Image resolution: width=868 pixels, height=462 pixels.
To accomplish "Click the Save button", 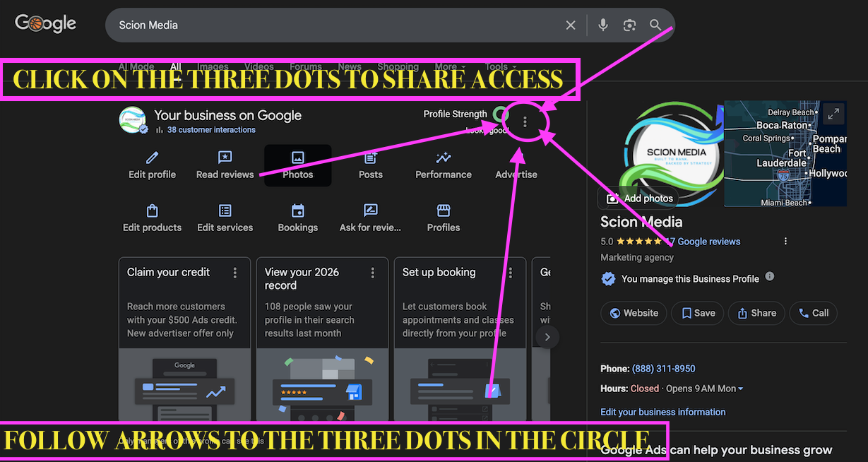I will click(x=697, y=313).
